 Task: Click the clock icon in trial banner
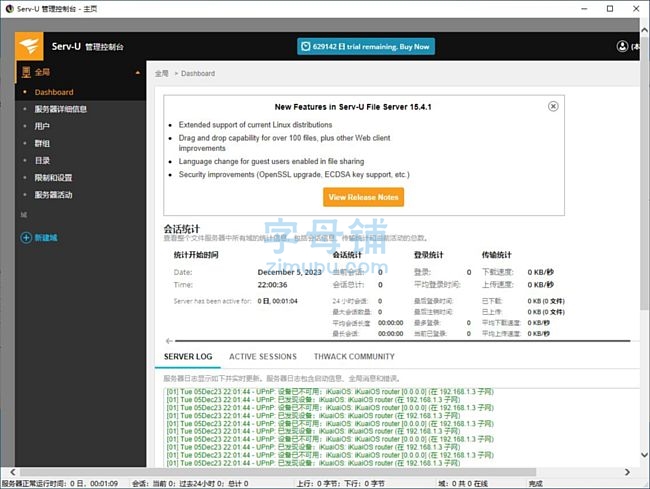(306, 46)
